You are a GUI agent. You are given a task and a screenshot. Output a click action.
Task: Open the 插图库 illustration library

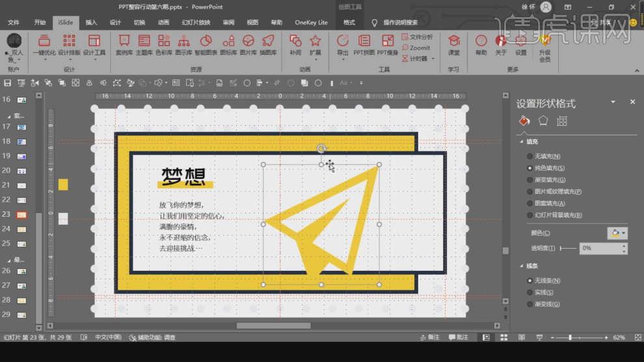[268, 45]
